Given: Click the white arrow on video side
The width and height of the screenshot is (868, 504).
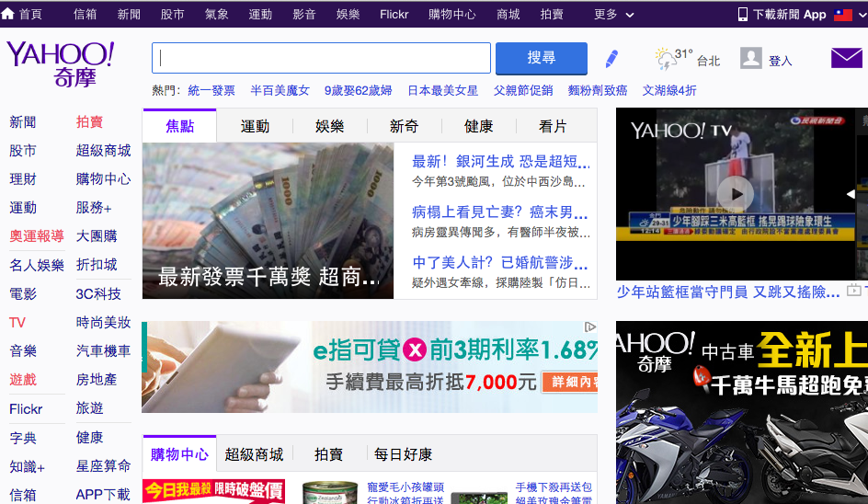Looking at the screenshot, I should 851,194.
